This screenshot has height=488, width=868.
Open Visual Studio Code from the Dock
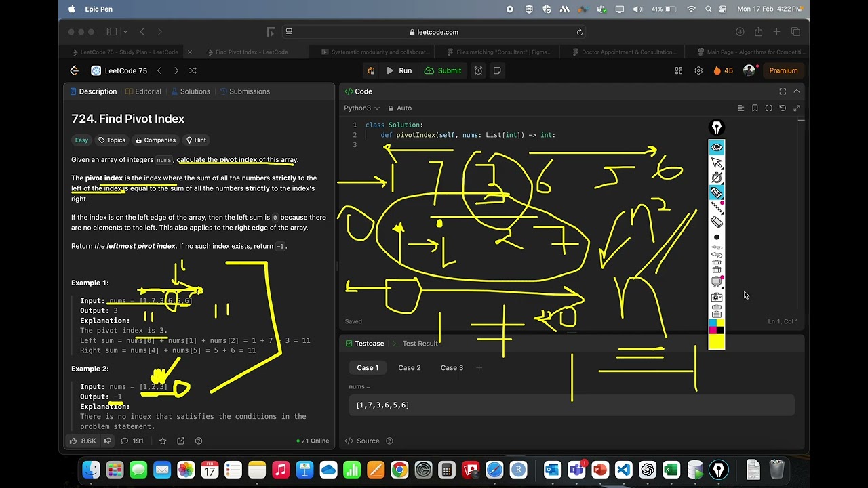coord(624,470)
